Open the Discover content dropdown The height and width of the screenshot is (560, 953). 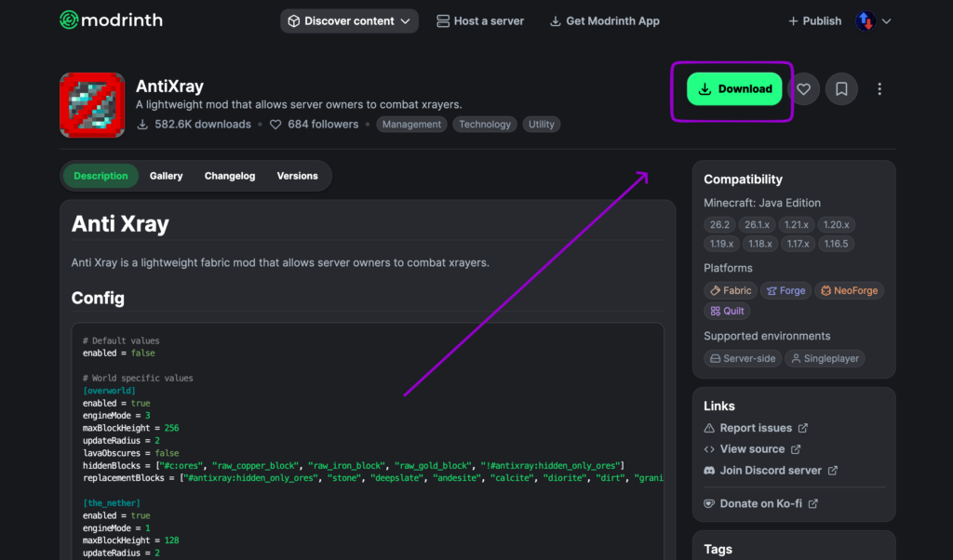pyautogui.click(x=349, y=20)
